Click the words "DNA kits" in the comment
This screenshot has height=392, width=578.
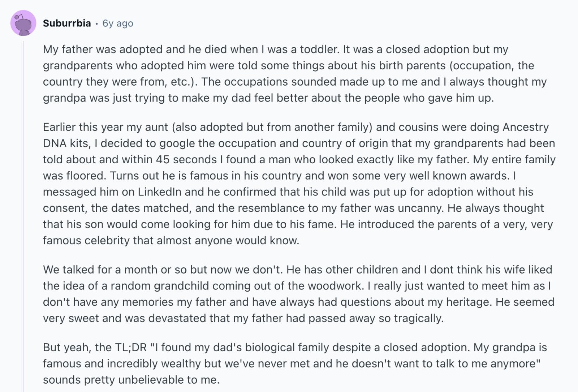coord(65,143)
